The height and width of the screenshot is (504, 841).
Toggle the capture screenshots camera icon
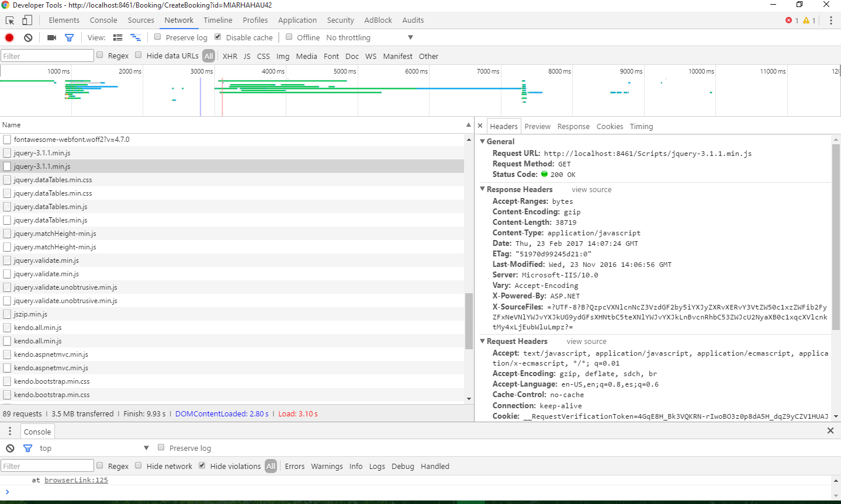52,37
